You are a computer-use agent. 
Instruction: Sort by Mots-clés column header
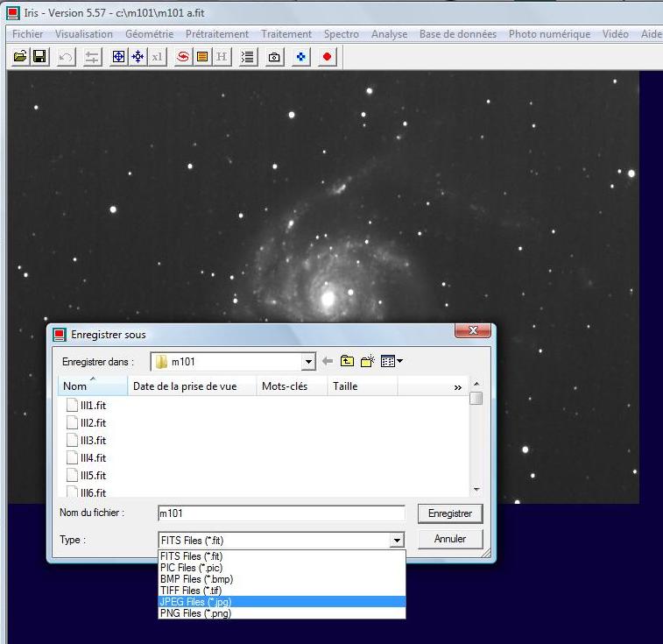(x=292, y=386)
